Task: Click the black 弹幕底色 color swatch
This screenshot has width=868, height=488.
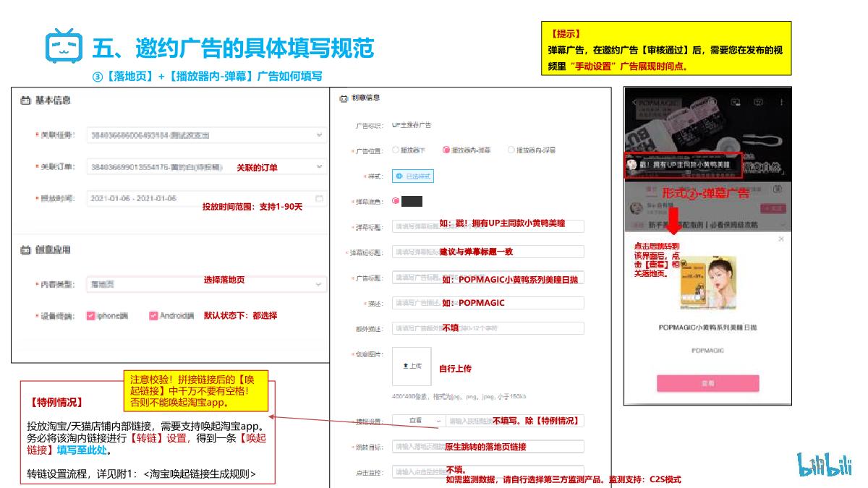Action: point(411,202)
